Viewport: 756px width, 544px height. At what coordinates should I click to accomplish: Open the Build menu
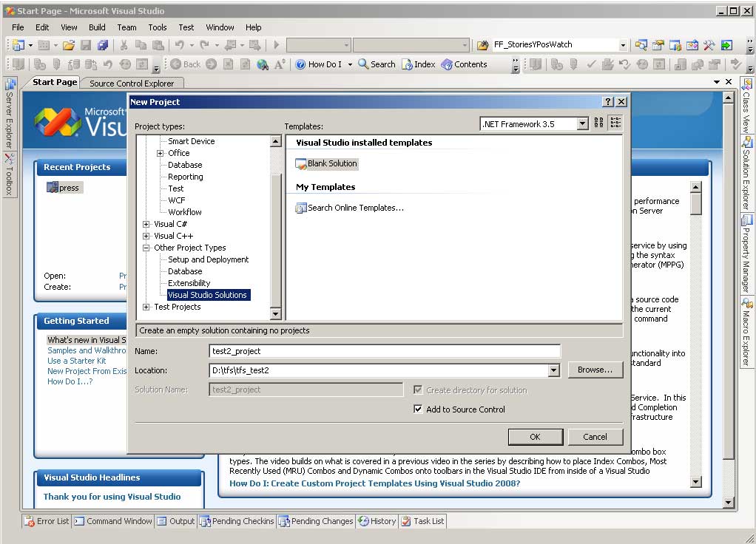[x=97, y=27]
